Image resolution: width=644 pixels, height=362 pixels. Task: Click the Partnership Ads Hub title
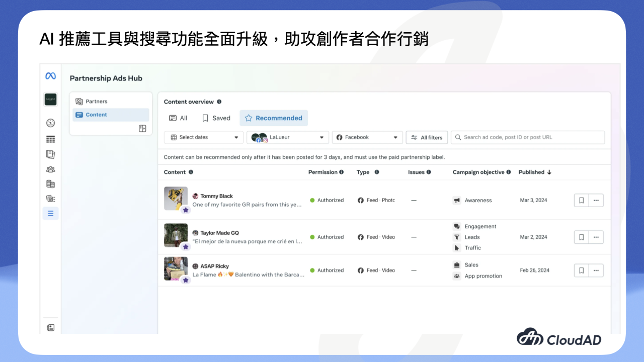pyautogui.click(x=106, y=78)
